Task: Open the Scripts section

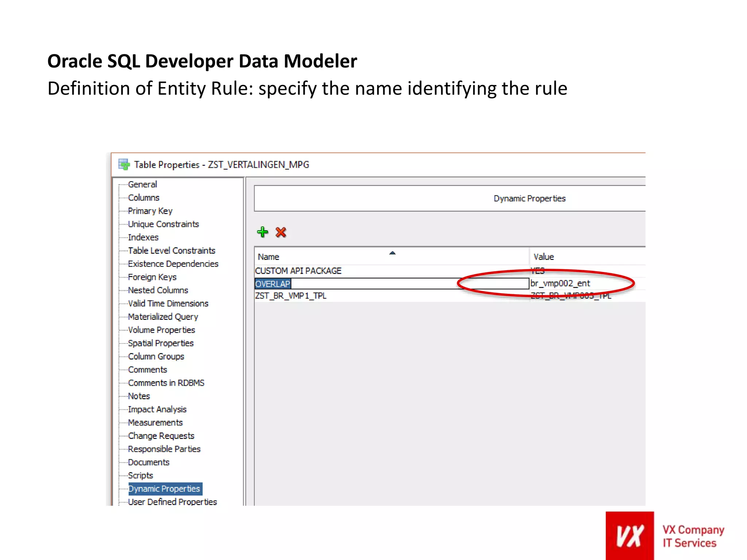Action: pos(140,475)
